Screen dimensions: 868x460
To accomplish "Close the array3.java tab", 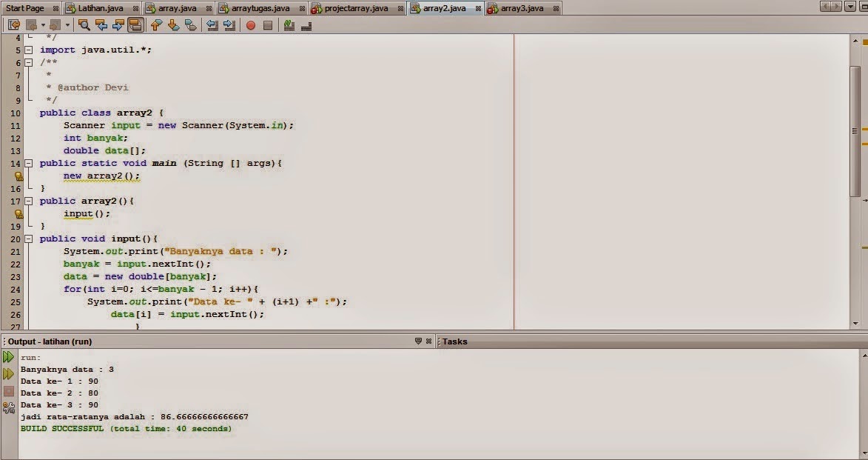I will pyautogui.click(x=556, y=8).
